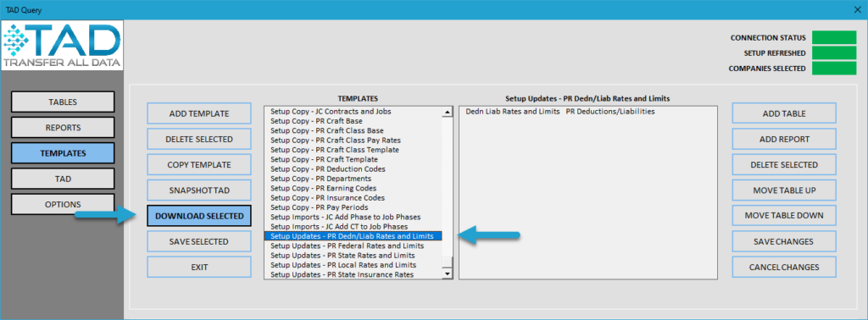Screen dimensions: 868x320
Task: Open the TABLES section
Action: pyautogui.click(x=63, y=102)
